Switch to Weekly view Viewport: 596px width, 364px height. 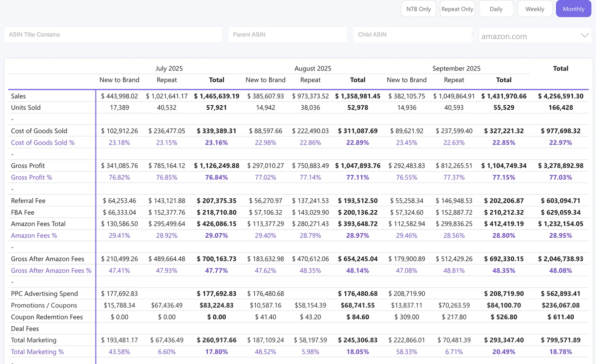(x=535, y=9)
